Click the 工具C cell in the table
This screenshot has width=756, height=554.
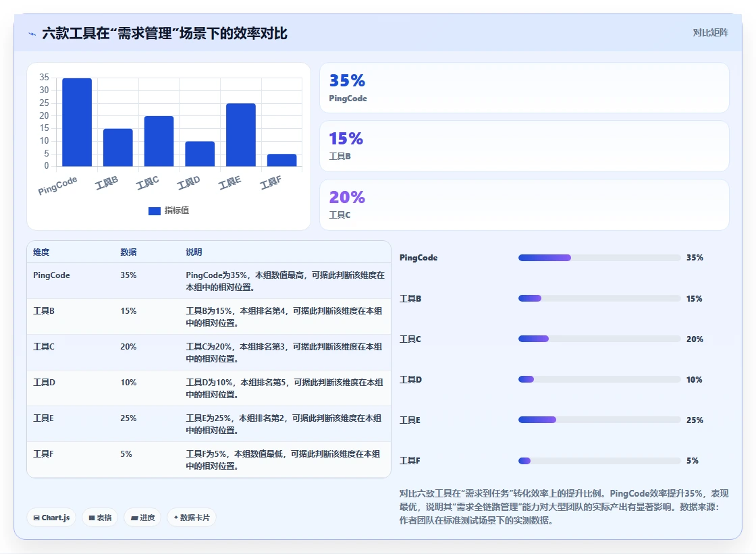44,347
